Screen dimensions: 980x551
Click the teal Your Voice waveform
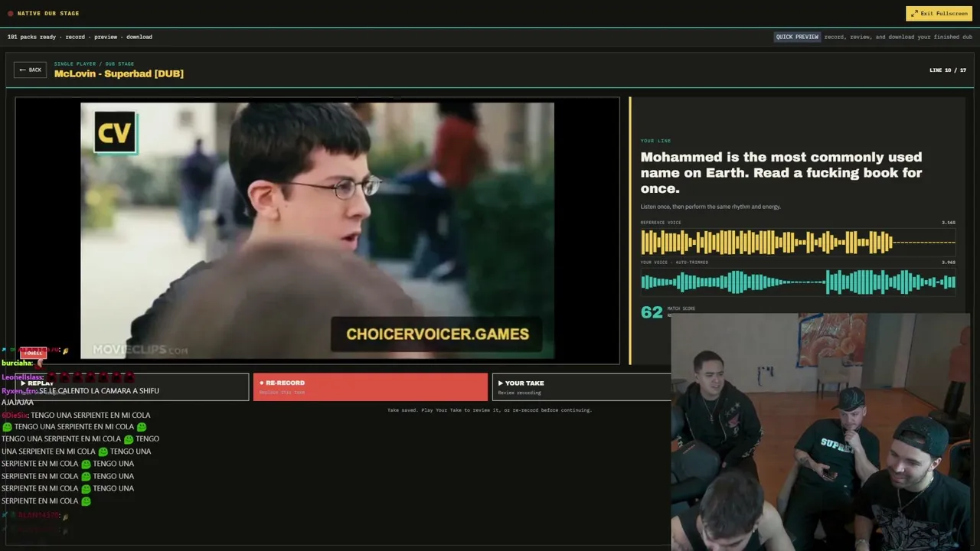(798, 282)
